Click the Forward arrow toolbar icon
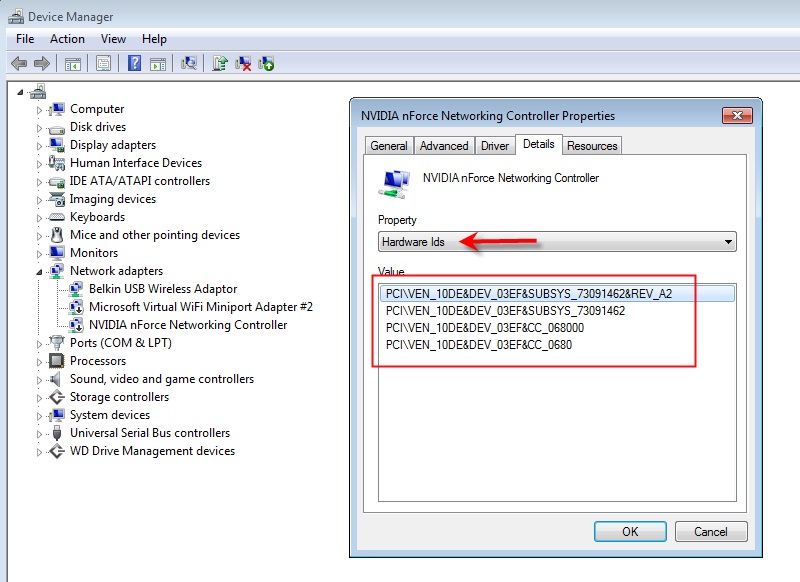Screen dimensions: 800x582 41,64
